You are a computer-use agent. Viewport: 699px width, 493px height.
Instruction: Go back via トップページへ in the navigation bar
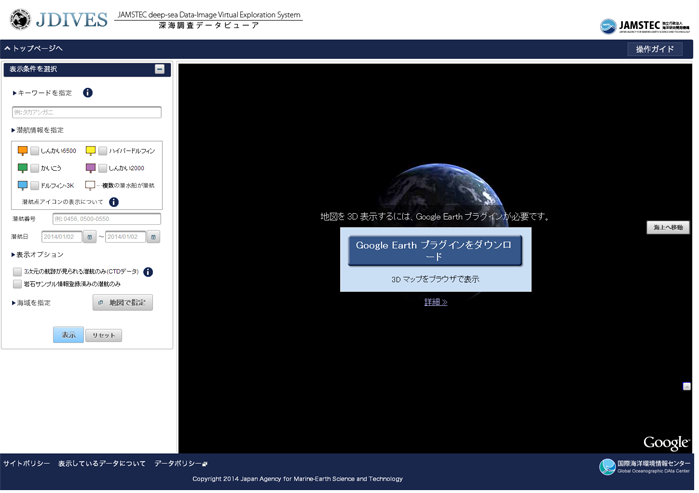click(33, 48)
